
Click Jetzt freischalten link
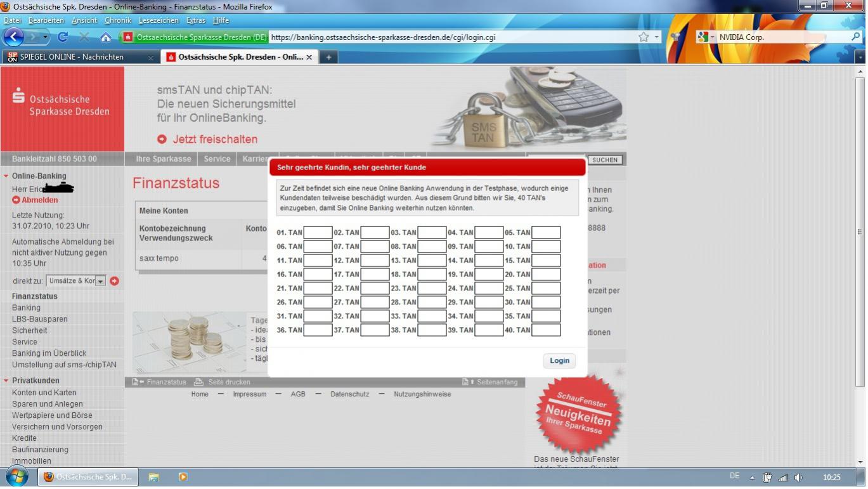[215, 139]
